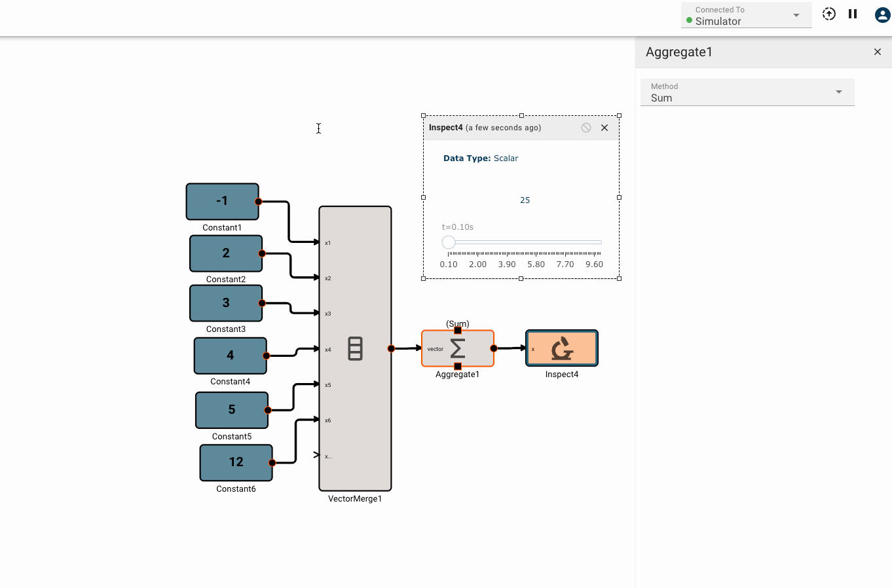Click the x3 input port label

pos(327,314)
